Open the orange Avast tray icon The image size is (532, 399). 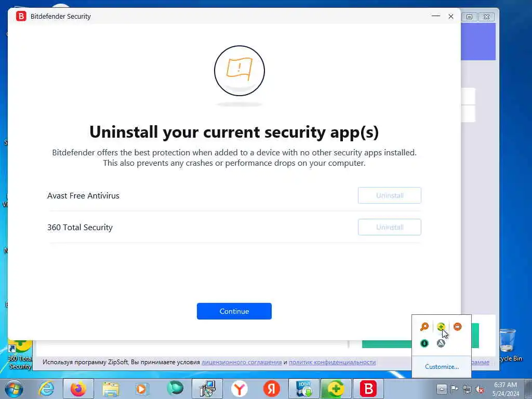457,327
